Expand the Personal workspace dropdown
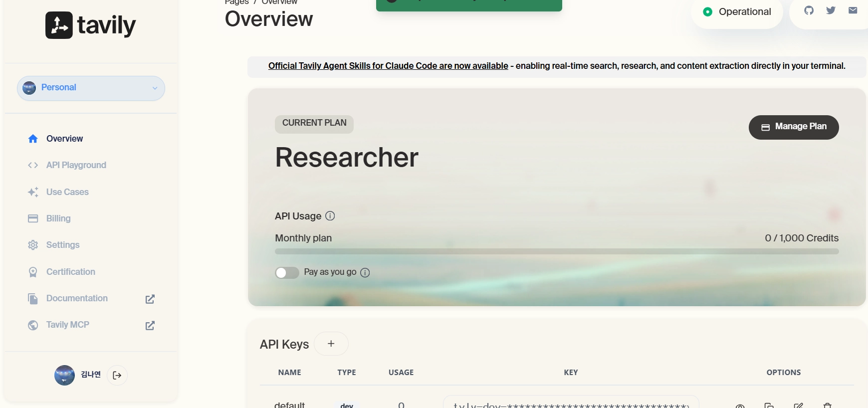 click(91, 88)
